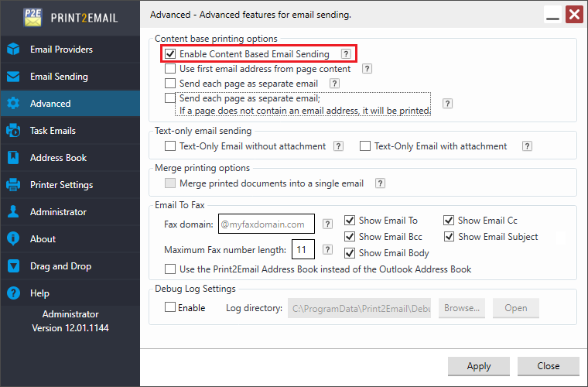Click the Fax domain input field

[266, 224]
